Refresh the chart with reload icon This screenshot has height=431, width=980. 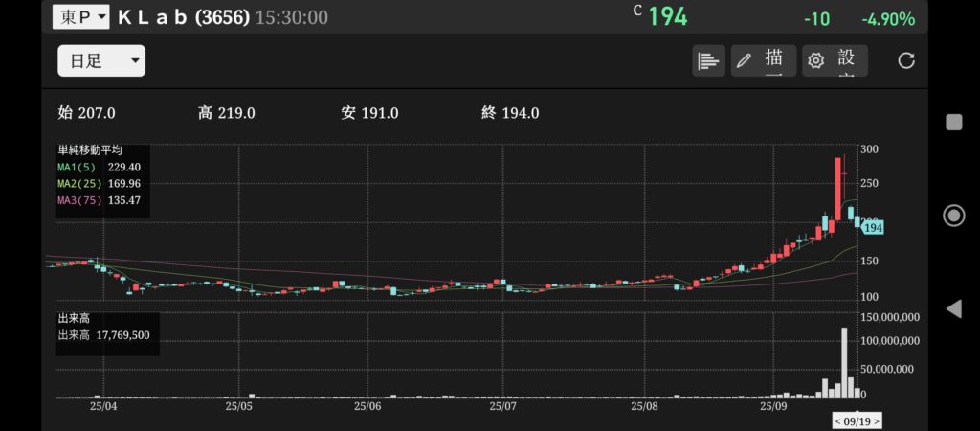(905, 61)
